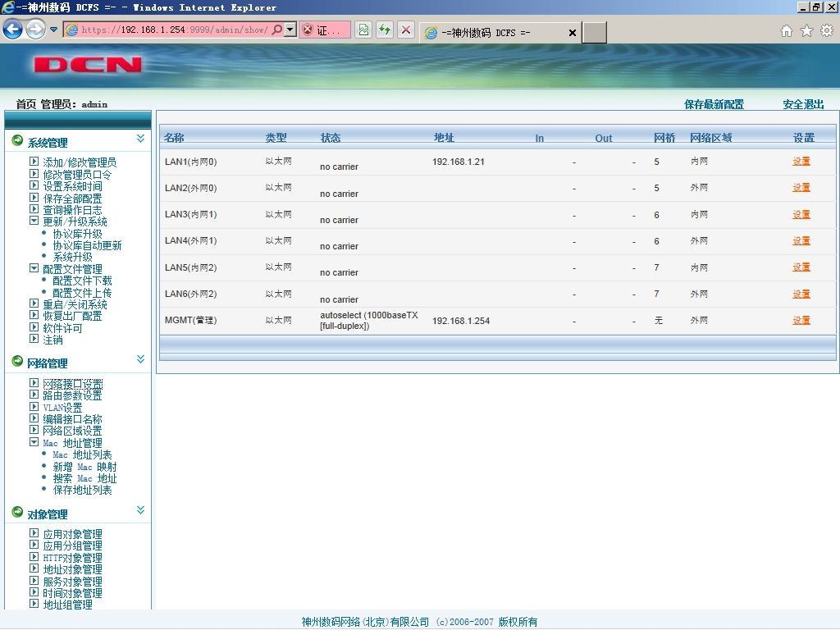Open 恢复出厂配置 menu item
840x630 pixels.
pos(72,316)
